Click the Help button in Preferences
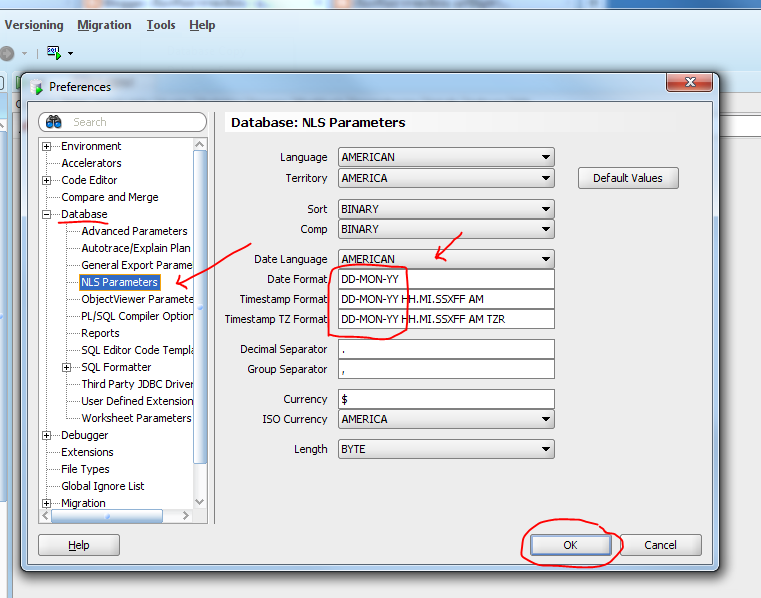Viewport: 761px width, 598px height. click(x=79, y=545)
